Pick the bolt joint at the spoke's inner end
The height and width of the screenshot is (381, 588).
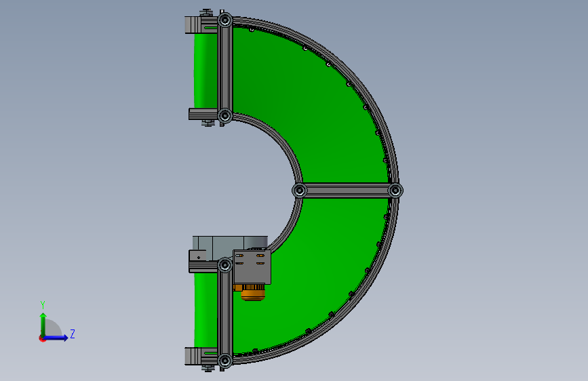[x=300, y=190]
